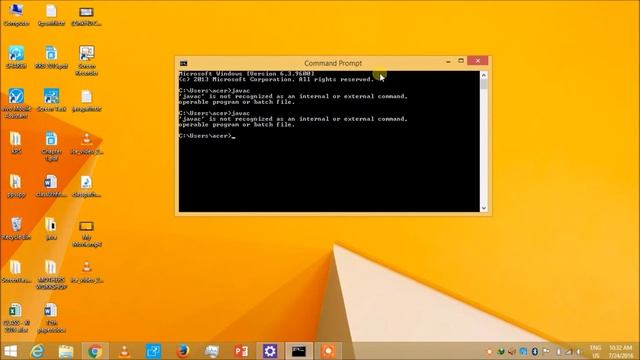Click the Command Prompt vertical scrollbar thumb
640x360 pixels.
pos(484,84)
